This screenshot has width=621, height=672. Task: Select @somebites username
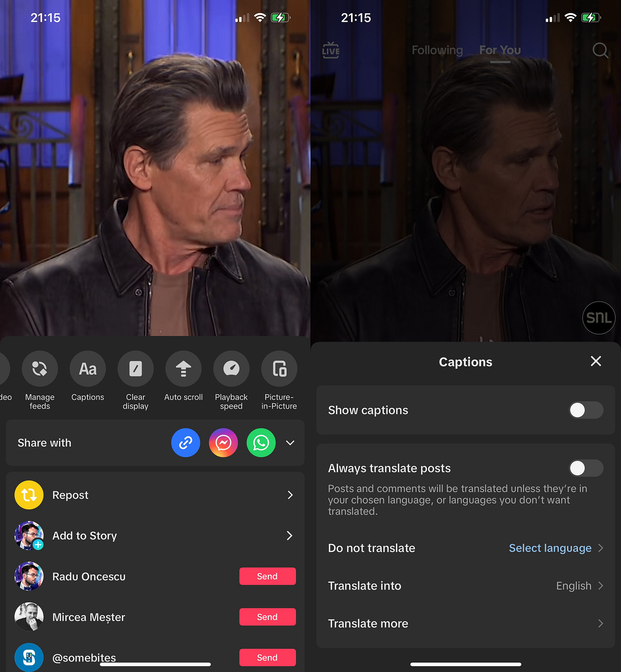coord(84,657)
